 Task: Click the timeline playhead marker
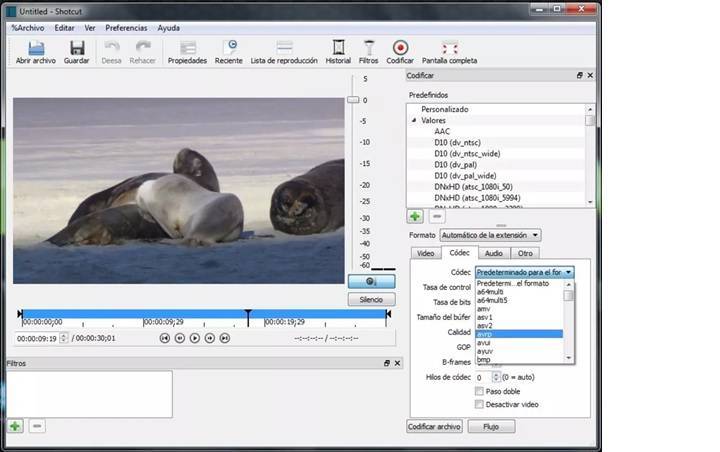[x=248, y=317]
